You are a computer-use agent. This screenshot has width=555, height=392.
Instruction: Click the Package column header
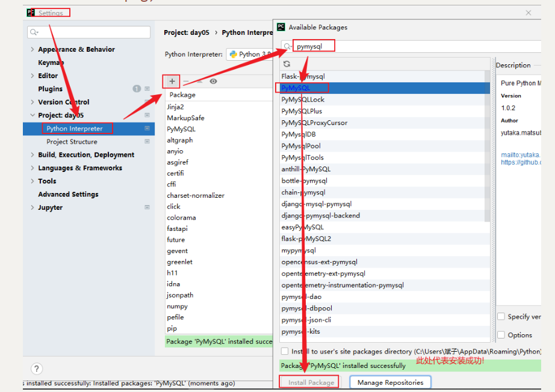coord(219,95)
